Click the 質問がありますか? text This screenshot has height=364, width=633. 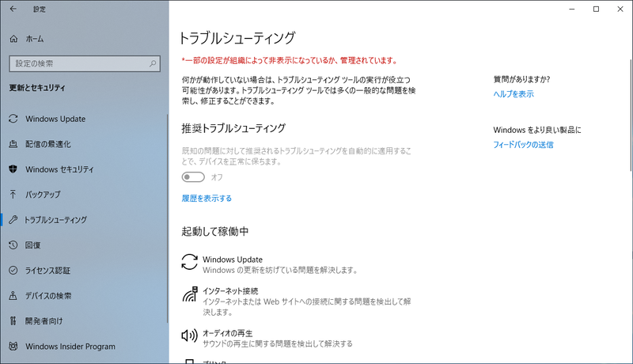click(x=521, y=79)
